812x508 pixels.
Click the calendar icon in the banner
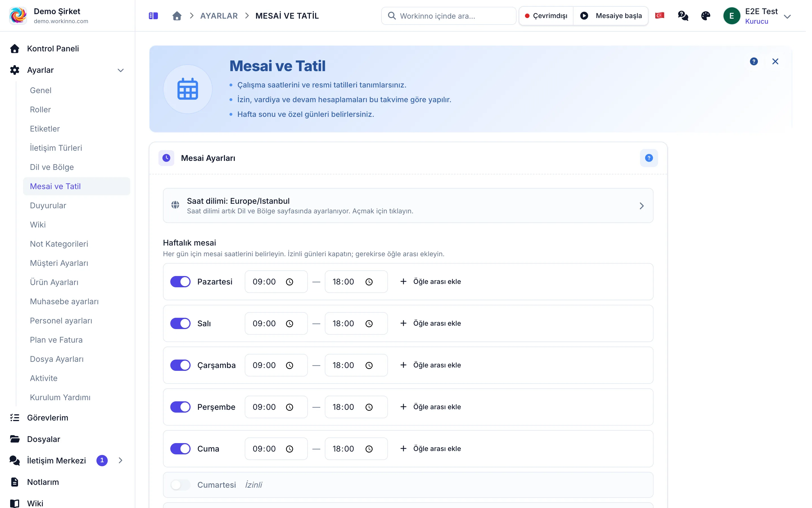[187, 89]
